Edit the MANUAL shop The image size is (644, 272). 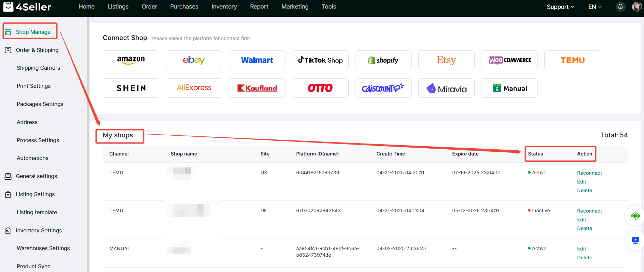click(582, 249)
